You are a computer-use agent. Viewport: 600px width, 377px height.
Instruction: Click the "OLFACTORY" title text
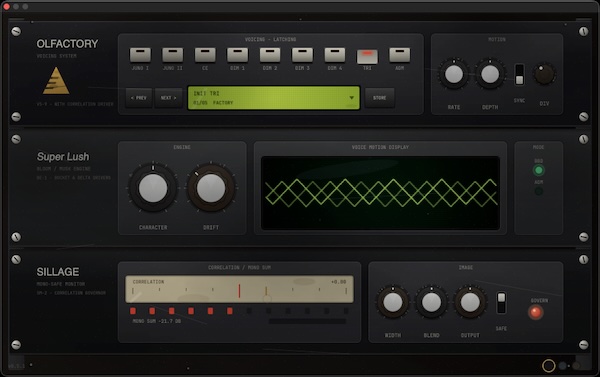pyautogui.click(x=67, y=44)
